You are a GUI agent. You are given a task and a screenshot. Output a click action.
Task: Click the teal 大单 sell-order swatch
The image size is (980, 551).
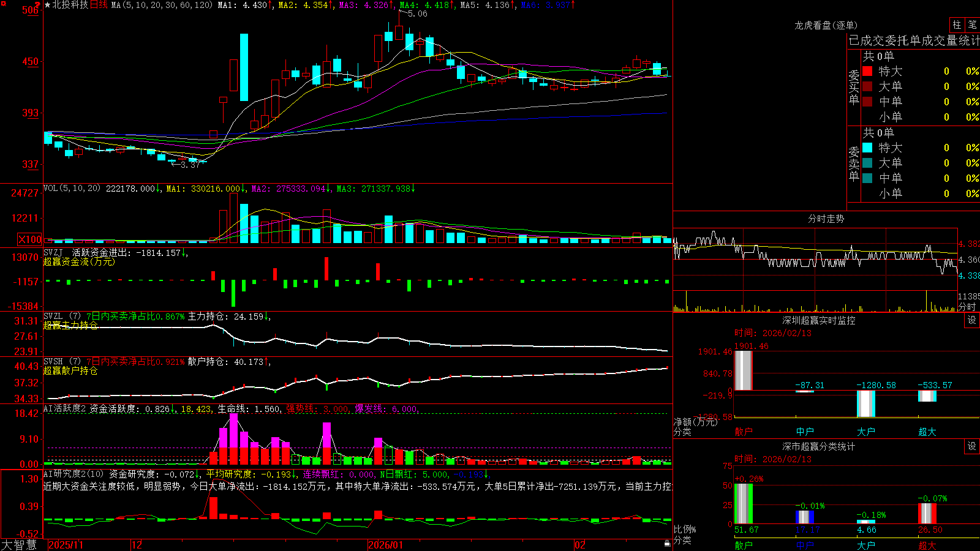(x=867, y=163)
